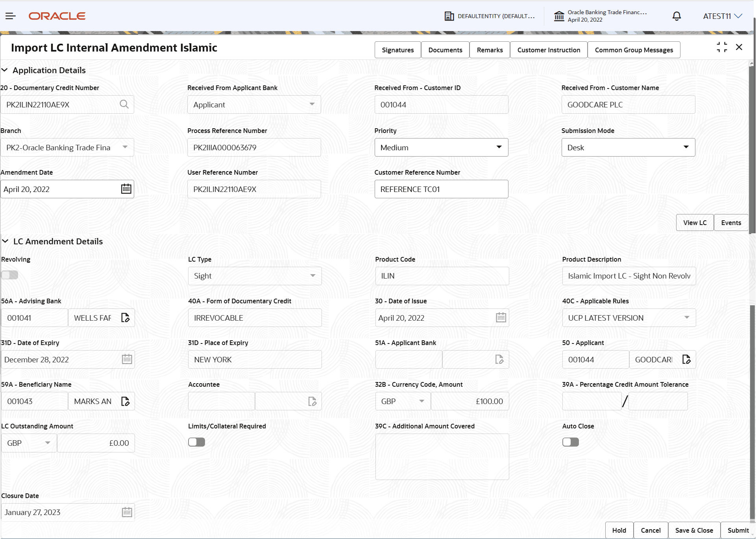The height and width of the screenshot is (539, 756).
Task: Click the View LC button
Action: [x=695, y=223]
